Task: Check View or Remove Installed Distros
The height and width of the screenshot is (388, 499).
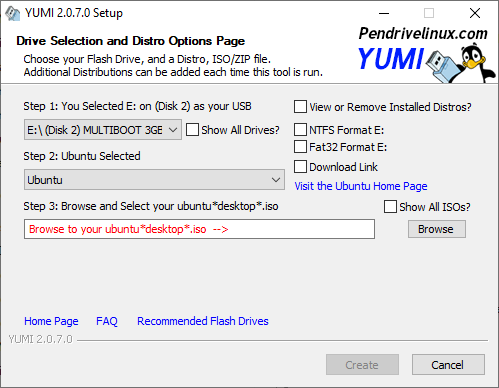Action: [x=300, y=107]
